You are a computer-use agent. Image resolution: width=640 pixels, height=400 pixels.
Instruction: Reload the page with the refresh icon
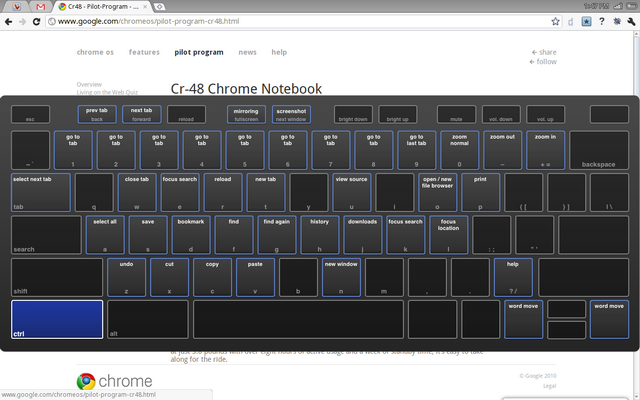pos(36,21)
